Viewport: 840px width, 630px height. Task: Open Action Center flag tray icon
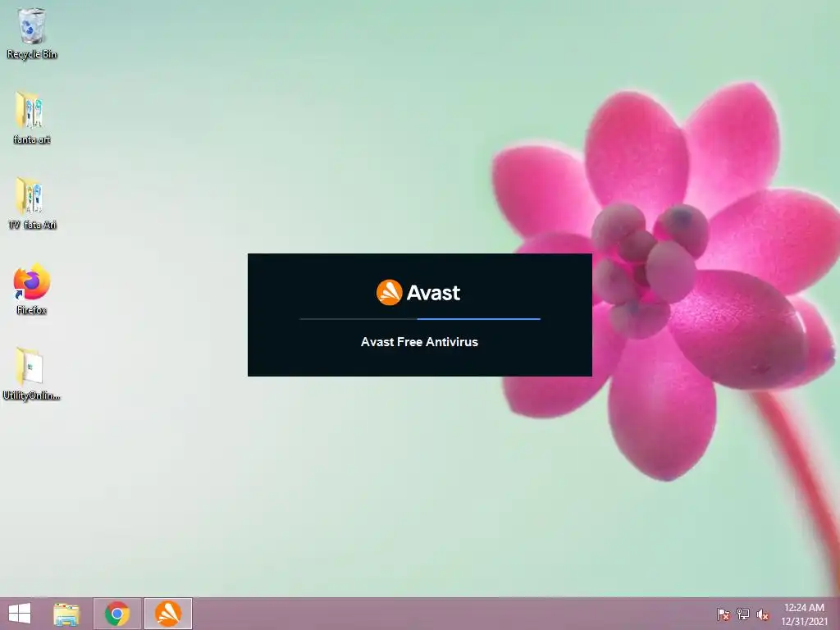point(724,614)
